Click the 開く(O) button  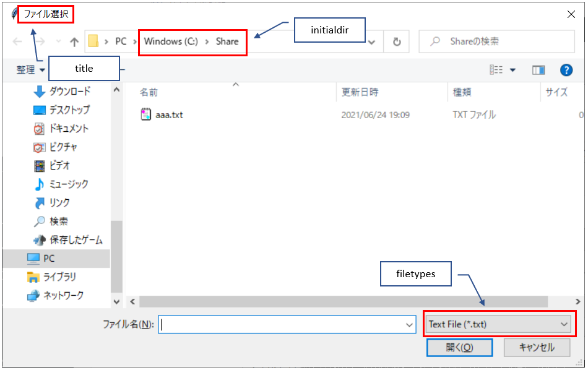pyautogui.click(x=459, y=348)
